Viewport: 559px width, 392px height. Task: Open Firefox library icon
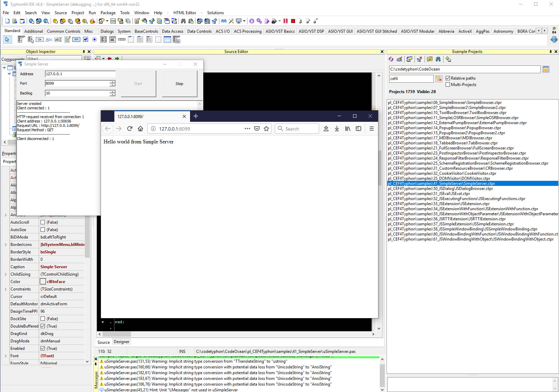pos(348,129)
